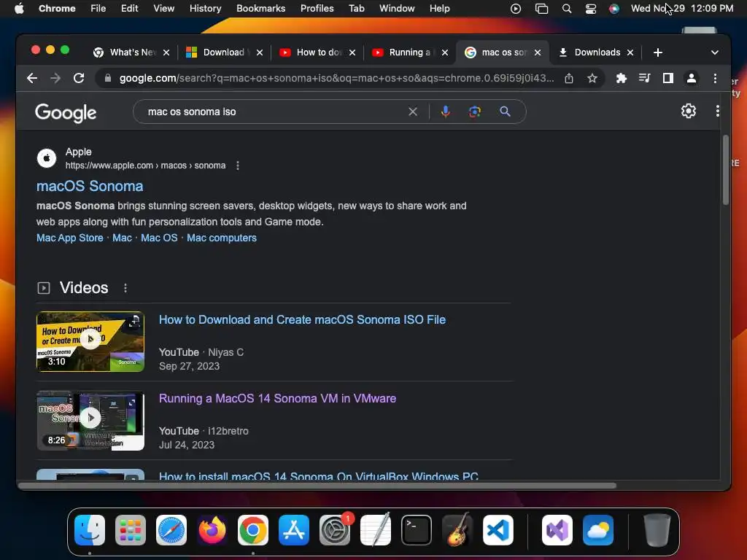Viewport: 747px width, 560px height.
Task: Clear the search box with the X icon
Action: click(413, 112)
